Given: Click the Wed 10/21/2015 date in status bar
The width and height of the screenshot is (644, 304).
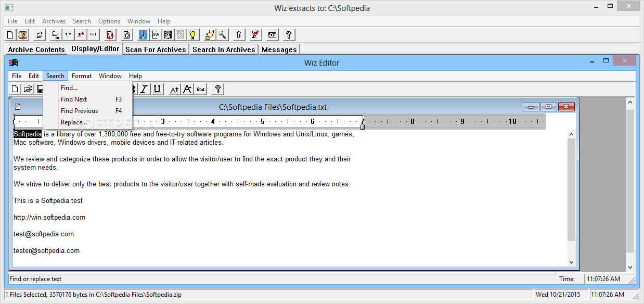Looking at the screenshot, I should [x=559, y=295].
